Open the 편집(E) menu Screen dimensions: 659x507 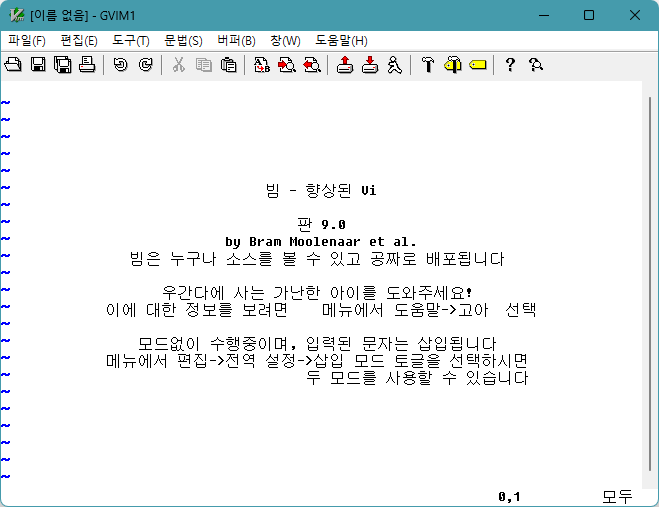tap(79, 41)
